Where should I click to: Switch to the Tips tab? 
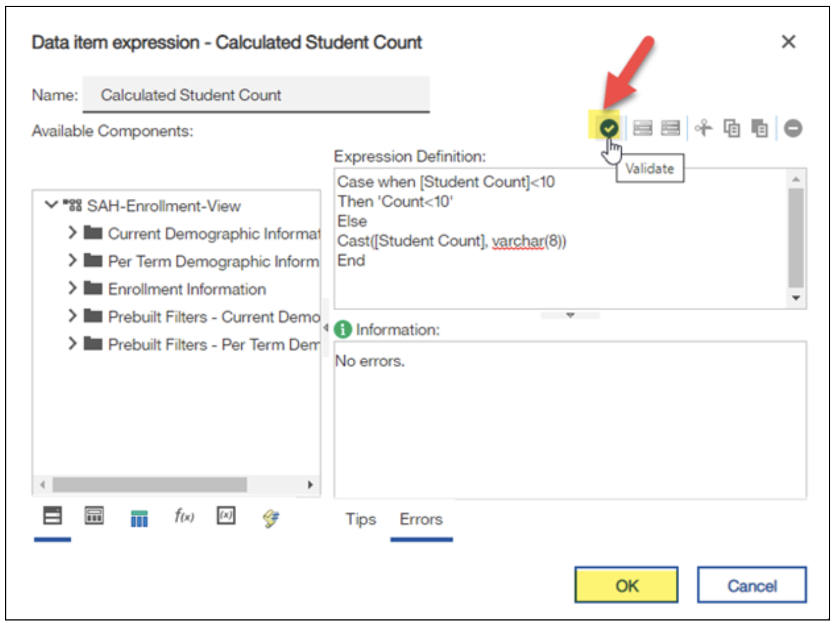(361, 519)
